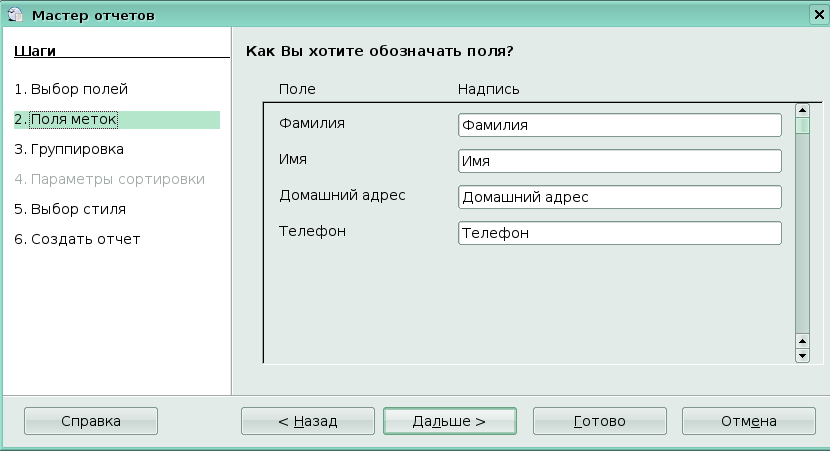Go back with the Назад button
Viewport: 830px width, 451px height.
click(x=308, y=421)
